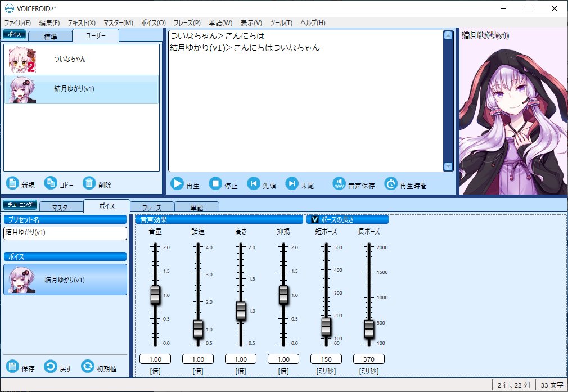Viewport: 568px width, 392px height.
Task: Click the 音量 value field showing 1.00
Action: coord(155,359)
